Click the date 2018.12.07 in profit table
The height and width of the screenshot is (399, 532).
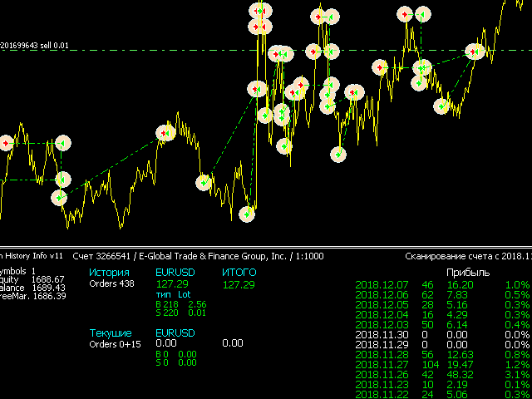tap(382, 284)
